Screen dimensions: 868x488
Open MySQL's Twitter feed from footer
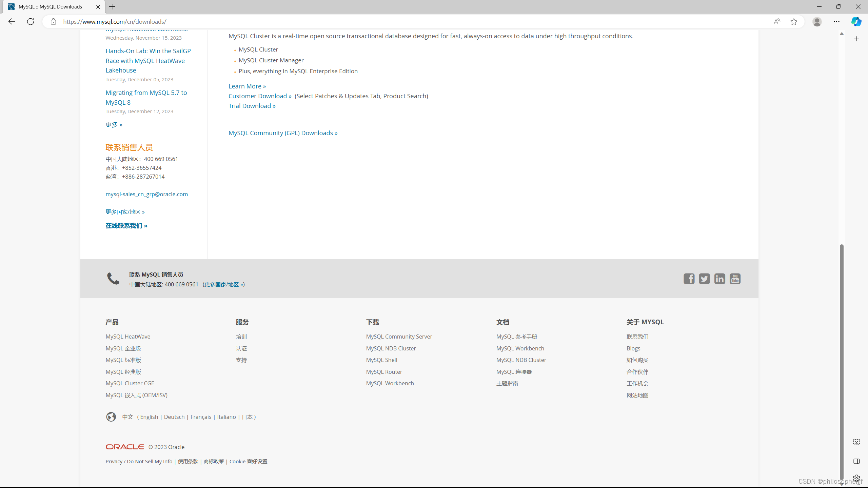[x=704, y=279]
